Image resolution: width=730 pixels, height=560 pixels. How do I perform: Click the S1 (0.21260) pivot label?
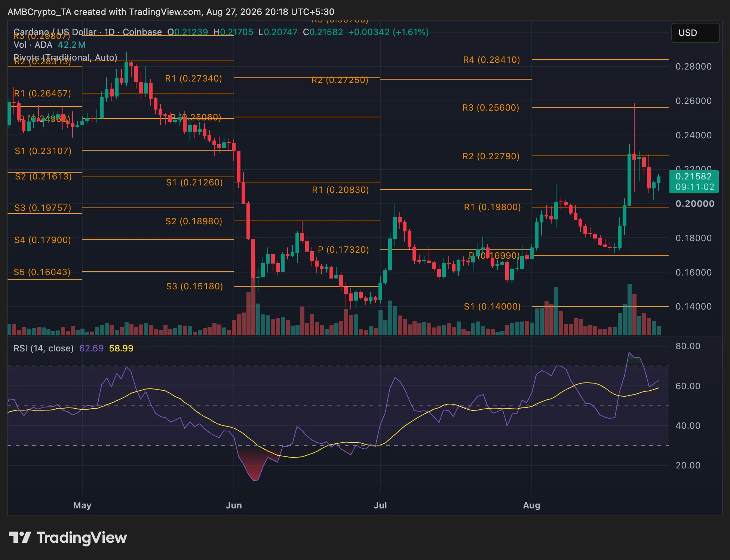coord(194,182)
